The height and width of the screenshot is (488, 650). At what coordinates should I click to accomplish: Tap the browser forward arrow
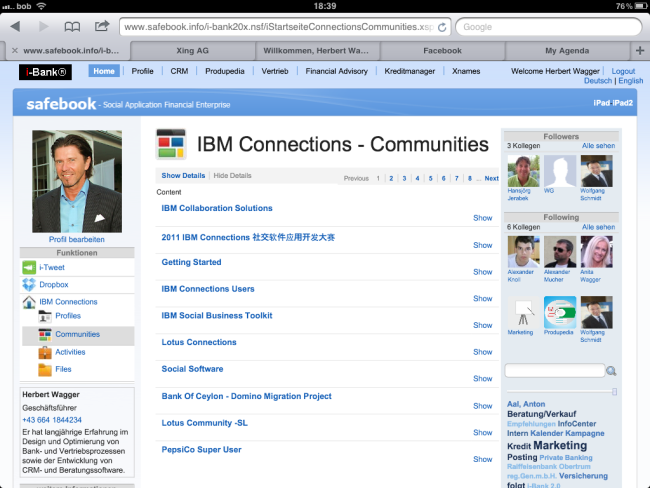pyautogui.click(x=43, y=27)
